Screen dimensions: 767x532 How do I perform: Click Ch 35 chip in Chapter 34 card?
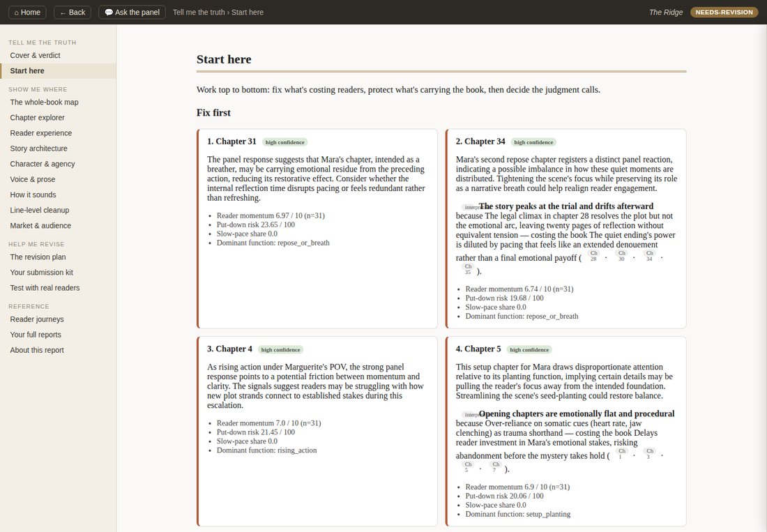click(x=468, y=269)
